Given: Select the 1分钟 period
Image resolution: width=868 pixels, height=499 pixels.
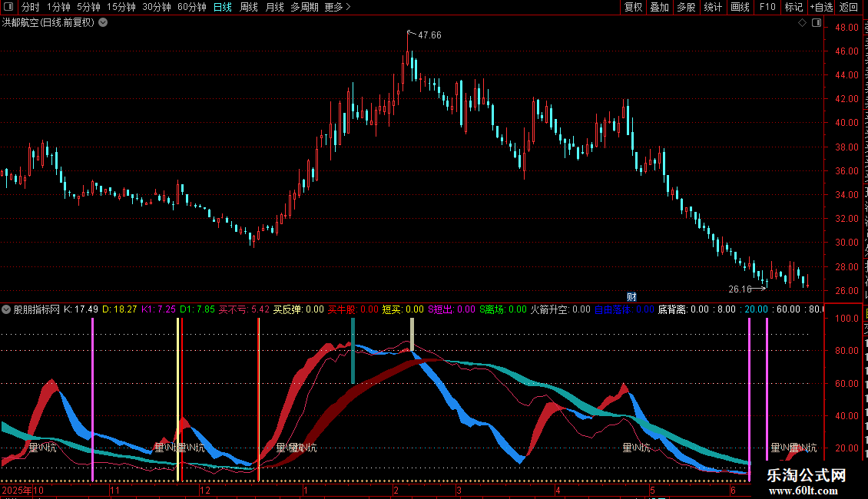Looking at the screenshot, I should coord(58,7).
